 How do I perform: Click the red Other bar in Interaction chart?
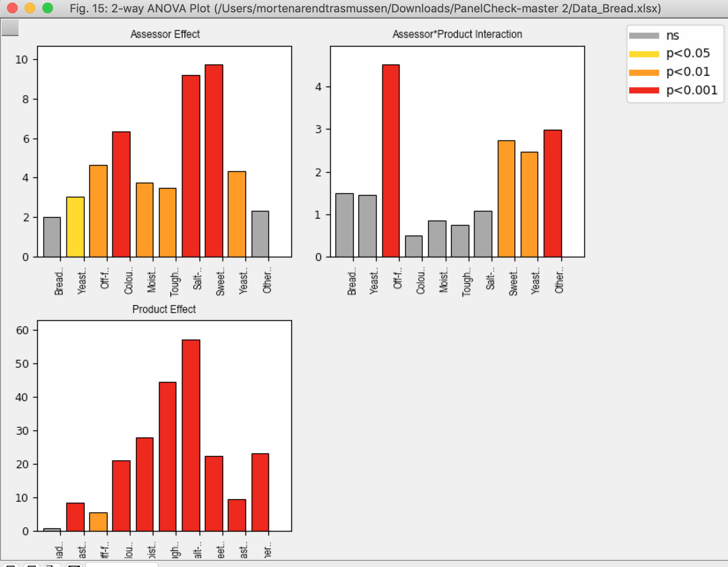tap(553, 194)
